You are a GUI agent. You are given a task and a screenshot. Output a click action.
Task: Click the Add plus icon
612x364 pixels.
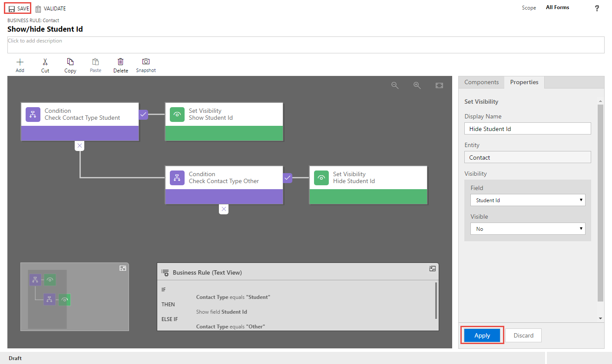20,62
